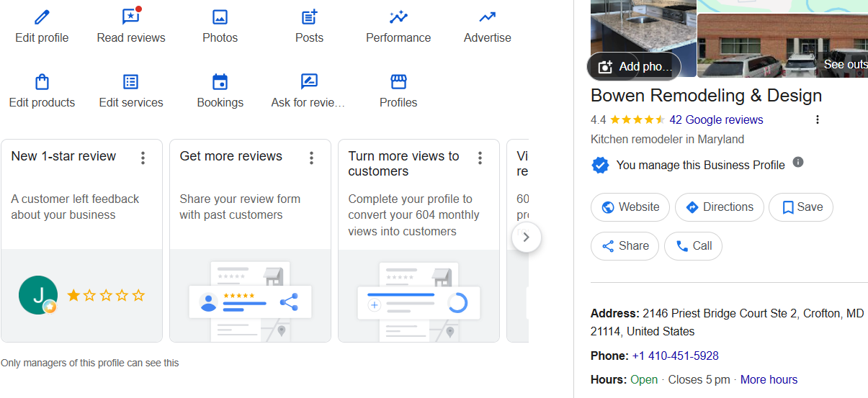The width and height of the screenshot is (868, 398).
Task: Open Ask for reviews icon
Action: (x=309, y=81)
